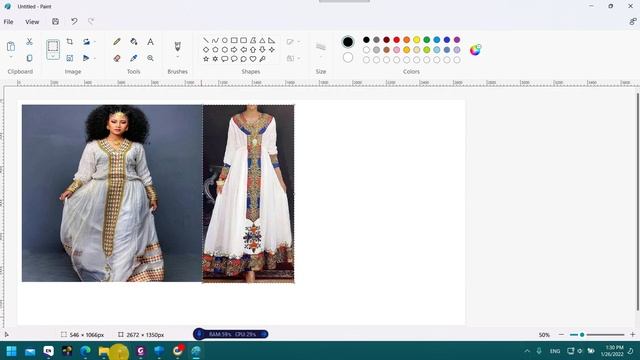The image size is (640, 360).
Task: Open the Flip dropdown arrow
Action: click(x=95, y=58)
